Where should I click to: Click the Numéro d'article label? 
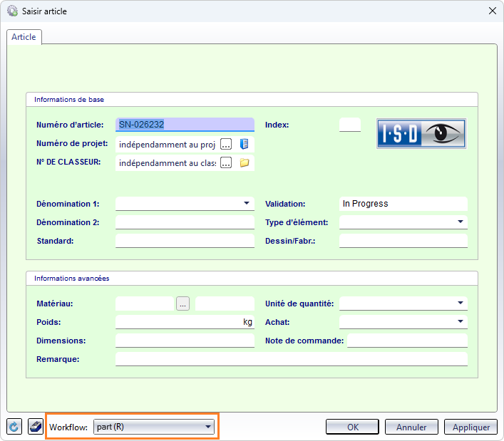pos(70,125)
